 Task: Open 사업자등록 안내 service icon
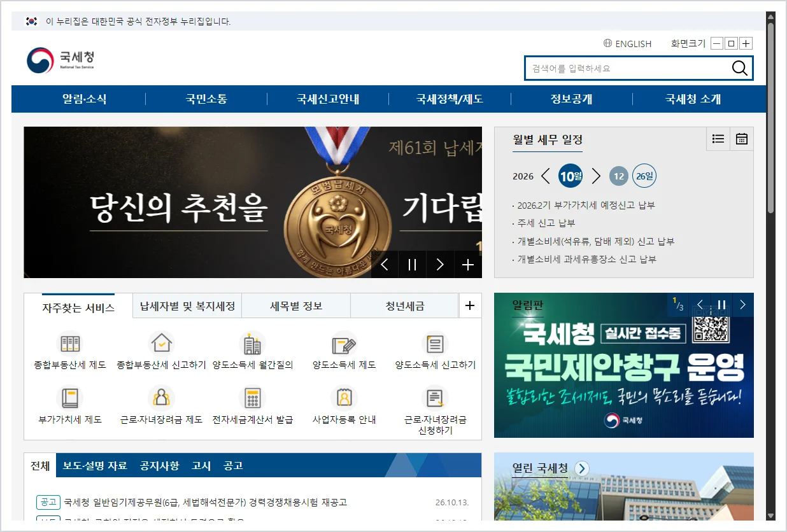[x=344, y=398]
